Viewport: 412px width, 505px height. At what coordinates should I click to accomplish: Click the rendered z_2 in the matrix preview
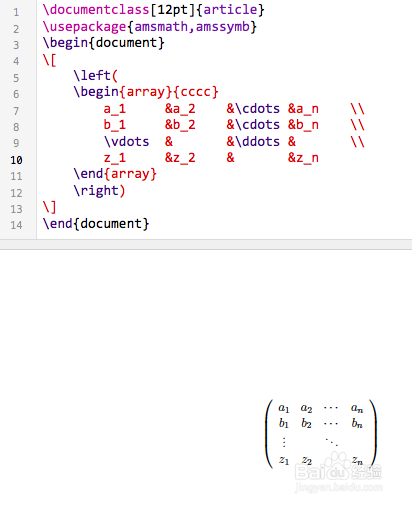click(307, 461)
